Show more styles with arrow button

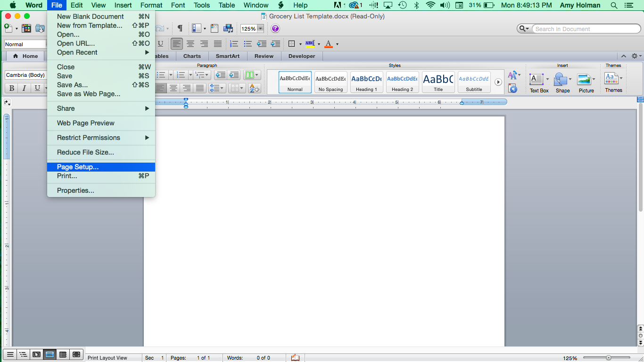pos(498,82)
